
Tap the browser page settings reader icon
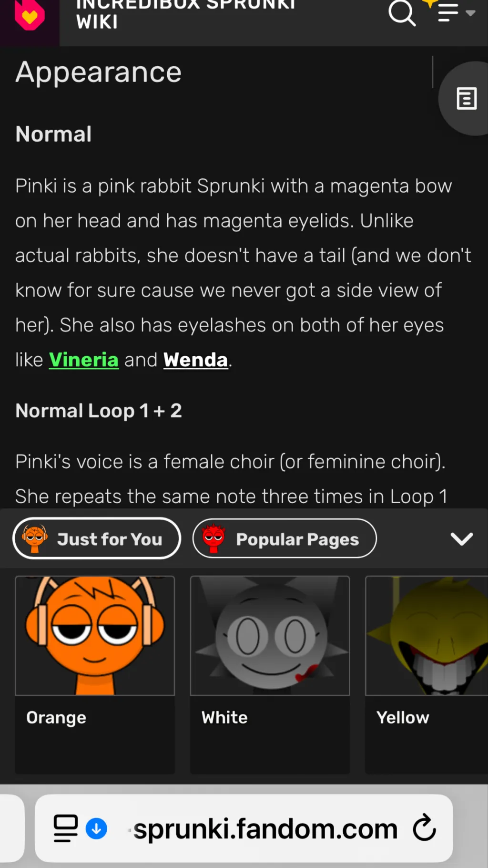point(66,828)
